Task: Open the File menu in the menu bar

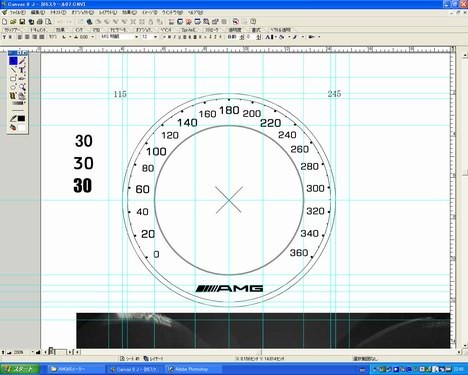Action: click(x=17, y=12)
